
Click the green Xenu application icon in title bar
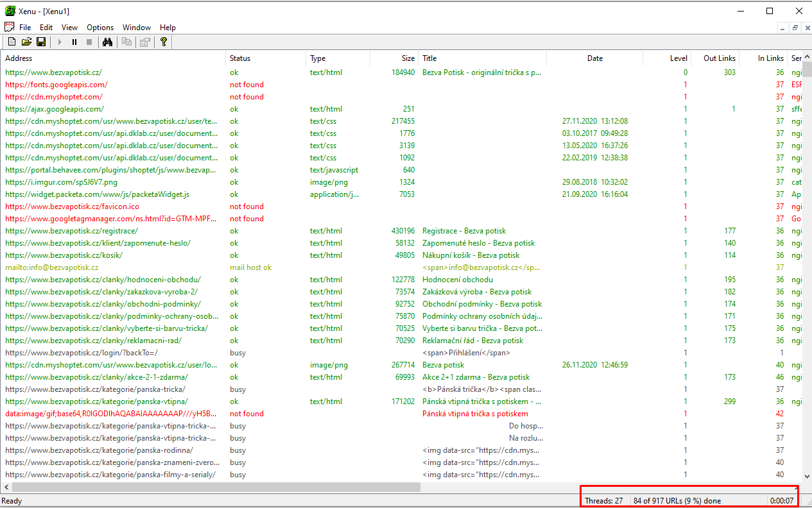coord(10,10)
